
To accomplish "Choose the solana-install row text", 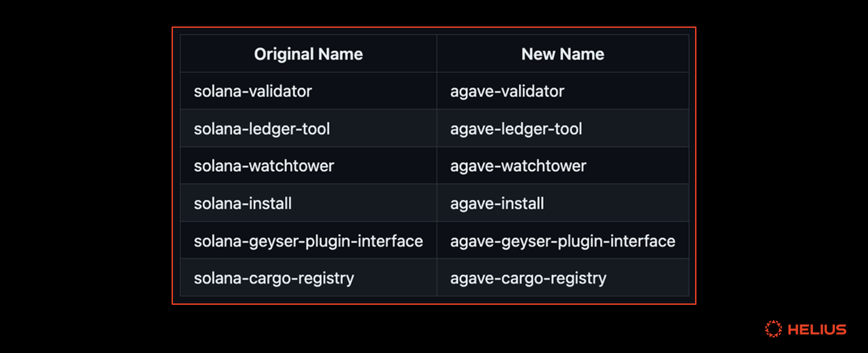I will tap(243, 203).
